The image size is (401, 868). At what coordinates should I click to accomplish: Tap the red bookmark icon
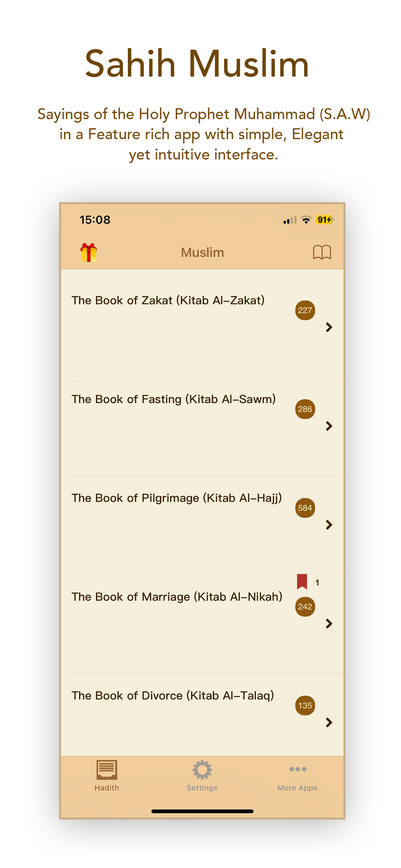pos(302,581)
